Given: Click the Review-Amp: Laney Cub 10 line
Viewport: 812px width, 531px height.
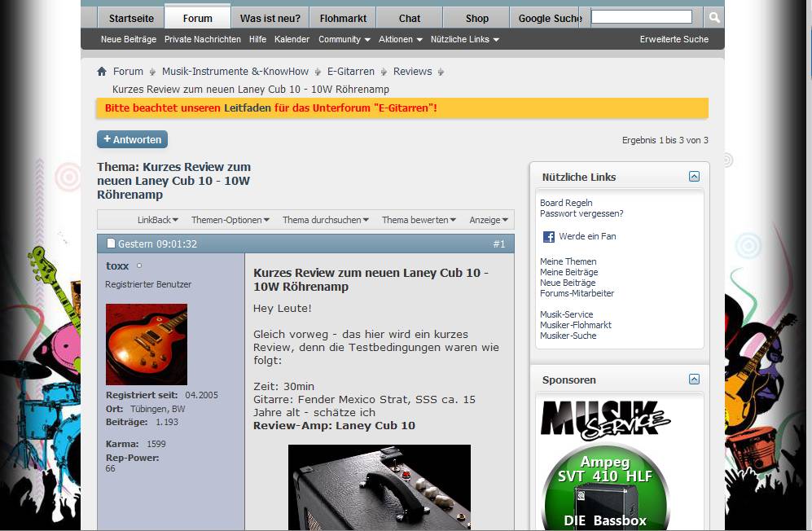Looking at the screenshot, I should point(334,425).
